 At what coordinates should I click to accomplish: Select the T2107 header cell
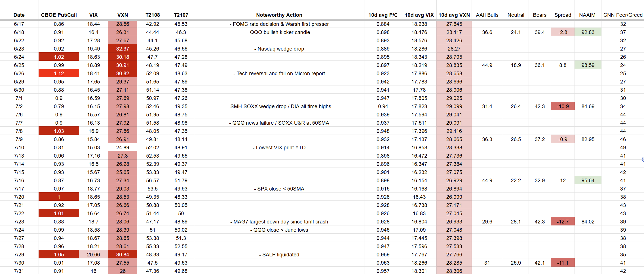click(x=181, y=15)
